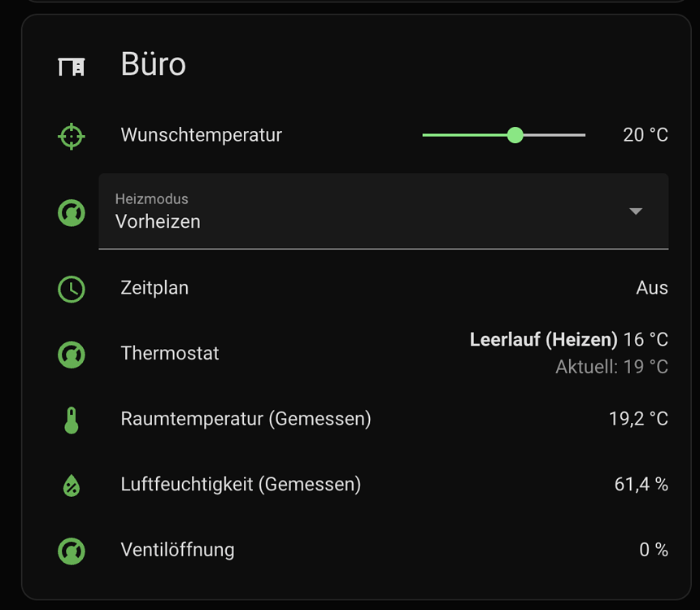Image resolution: width=700 pixels, height=610 pixels.
Task: Click the Leerlauf (Heizen) status text
Action: 542,339
